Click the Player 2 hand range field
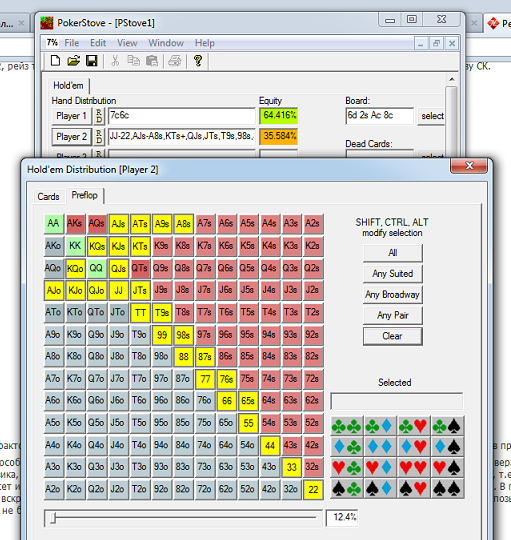 pos(182,137)
